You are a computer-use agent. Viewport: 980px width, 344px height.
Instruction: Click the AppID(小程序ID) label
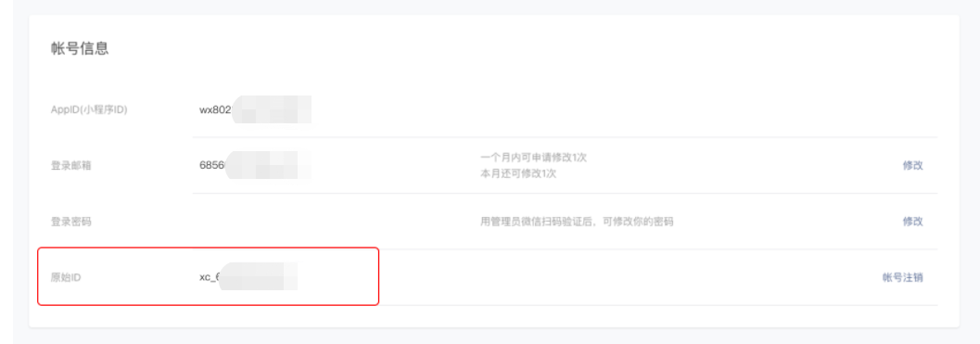coord(89,109)
